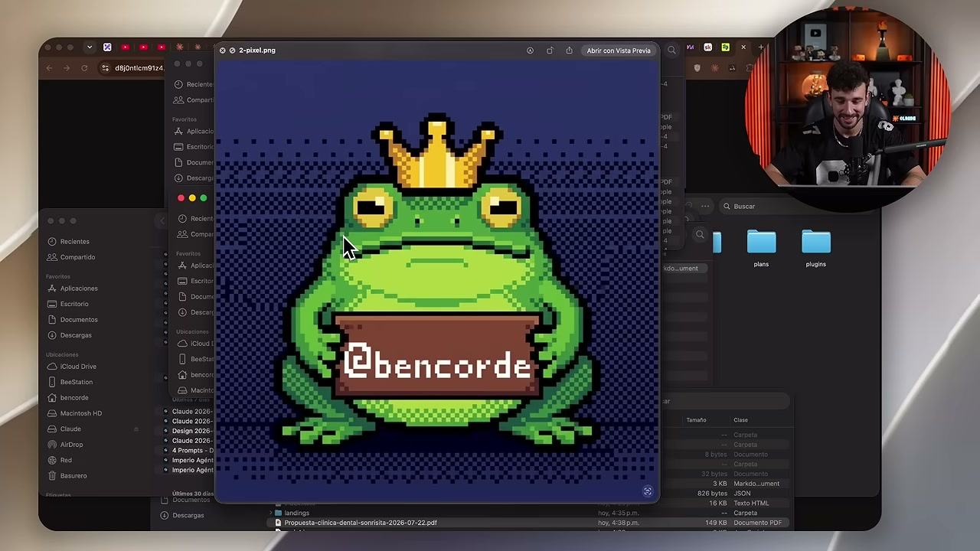Go to iCloud Drive location
Viewport: 980px width, 551px height.
78,367
